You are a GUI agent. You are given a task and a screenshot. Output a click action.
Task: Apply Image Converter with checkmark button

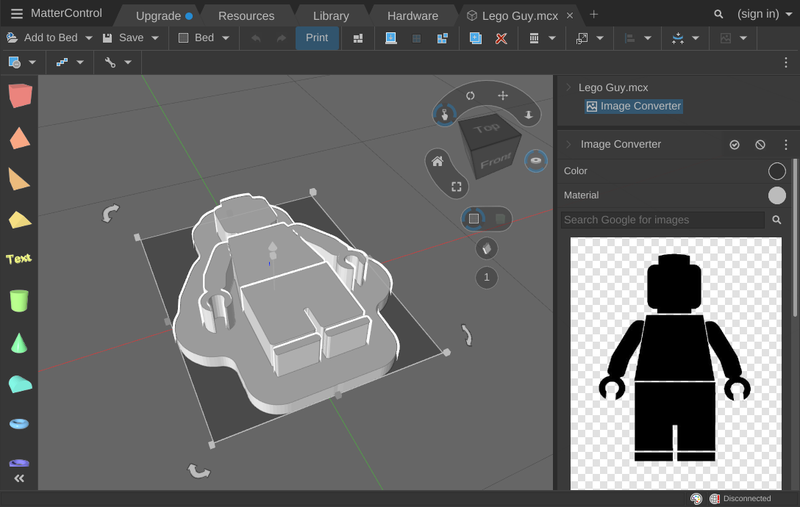734,145
